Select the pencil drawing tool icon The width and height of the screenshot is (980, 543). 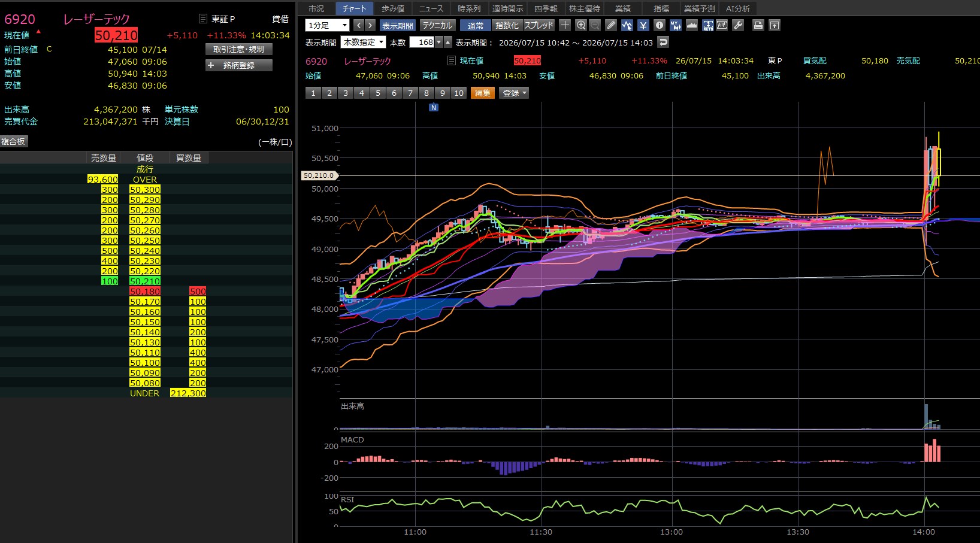tap(610, 25)
